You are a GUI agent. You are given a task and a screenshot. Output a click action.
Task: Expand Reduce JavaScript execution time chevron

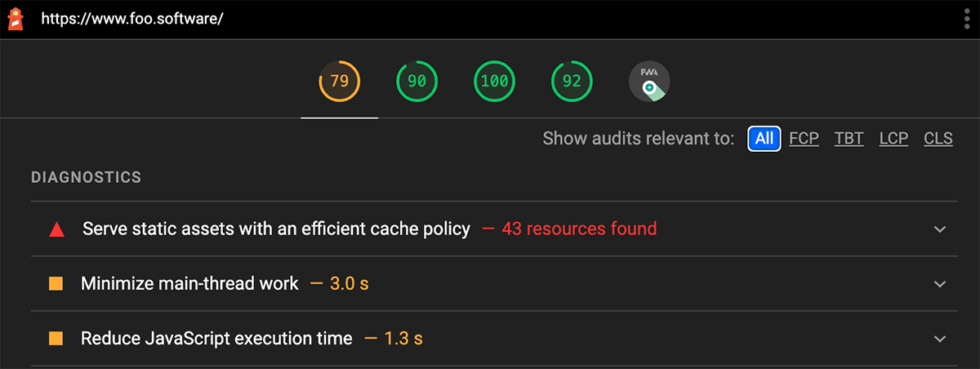pos(940,338)
